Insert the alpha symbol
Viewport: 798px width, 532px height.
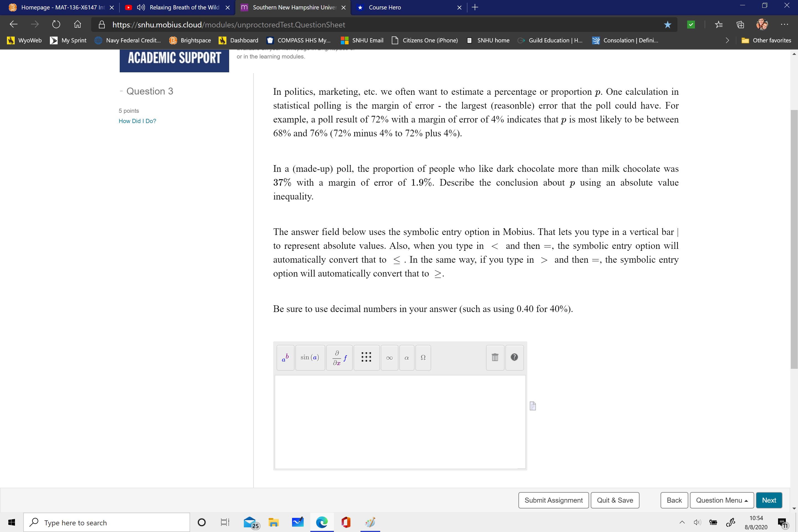406,358
